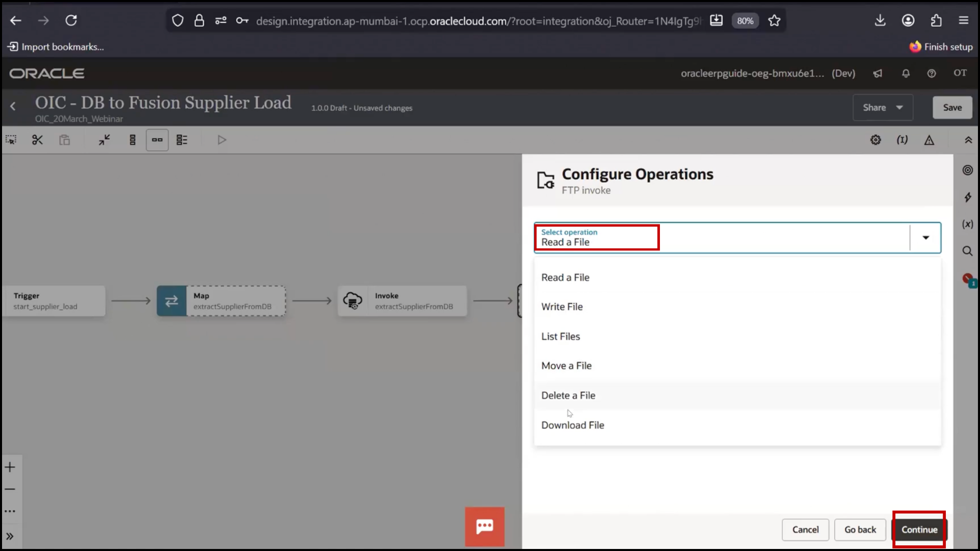Open the Share dropdown
The height and width of the screenshot is (551, 980).
click(883, 108)
